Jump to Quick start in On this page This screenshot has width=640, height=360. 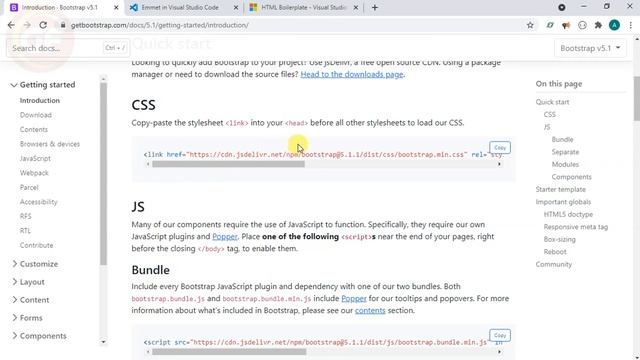point(552,102)
